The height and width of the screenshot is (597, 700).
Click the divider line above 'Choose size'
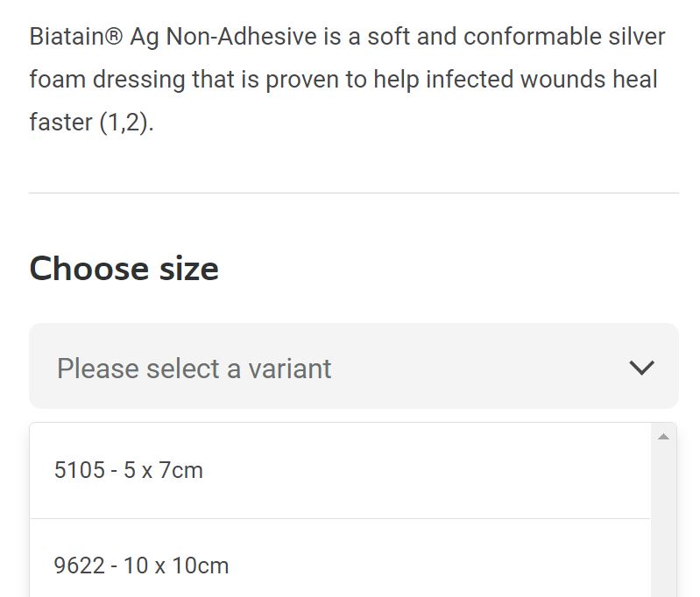[353, 193]
